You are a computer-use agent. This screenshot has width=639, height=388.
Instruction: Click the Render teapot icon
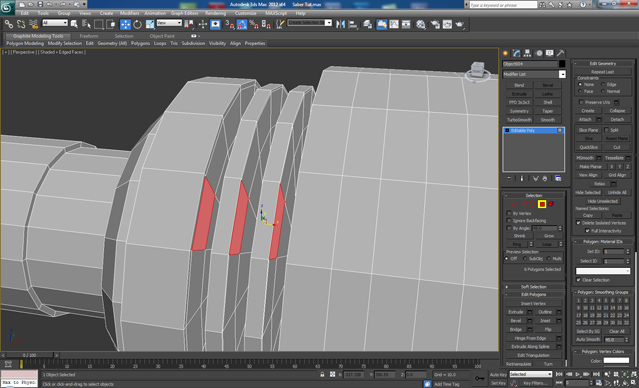tap(460, 24)
